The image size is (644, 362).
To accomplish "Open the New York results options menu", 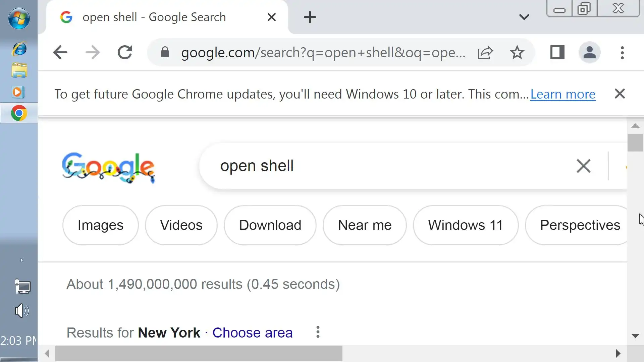I will coord(318,332).
